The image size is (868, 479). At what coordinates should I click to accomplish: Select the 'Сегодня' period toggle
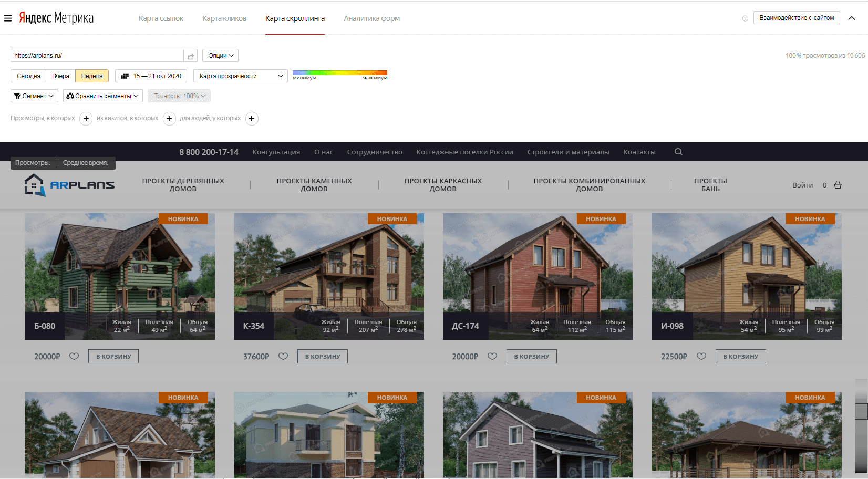(x=28, y=76)
